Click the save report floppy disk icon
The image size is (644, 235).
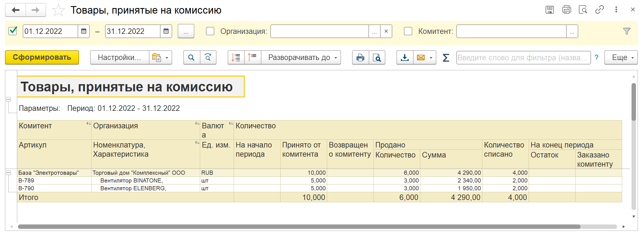click(x=549, y=10)
